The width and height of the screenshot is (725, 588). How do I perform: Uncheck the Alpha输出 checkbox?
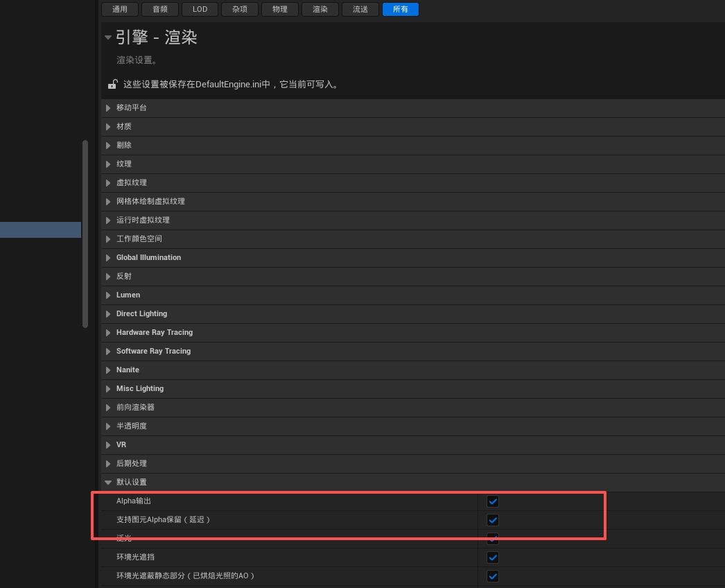(x=493, y=501)
